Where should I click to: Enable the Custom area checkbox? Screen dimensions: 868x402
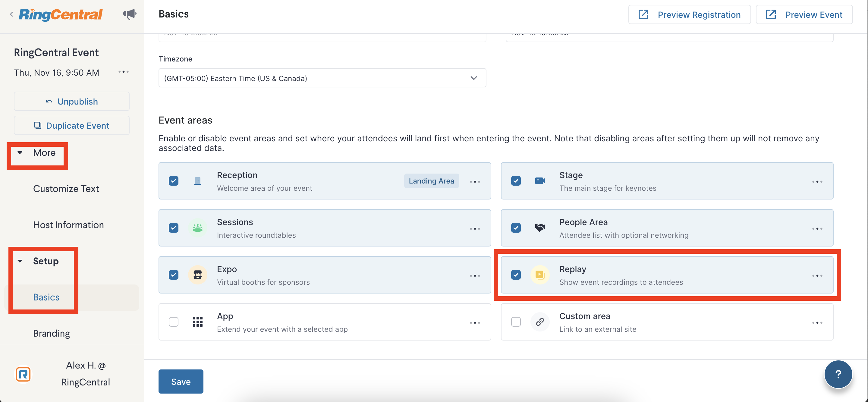[516, 322]
